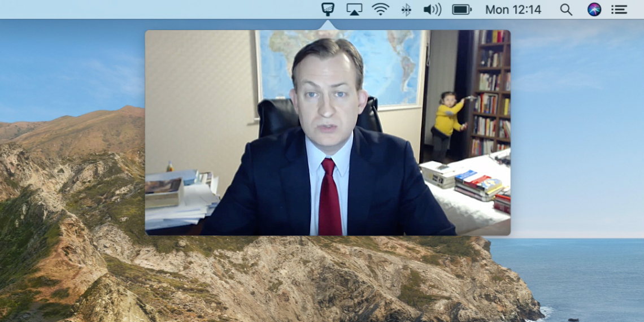The image size is (644, 322).
Task: Show battery status from menu bar
Action: [462, 10]
